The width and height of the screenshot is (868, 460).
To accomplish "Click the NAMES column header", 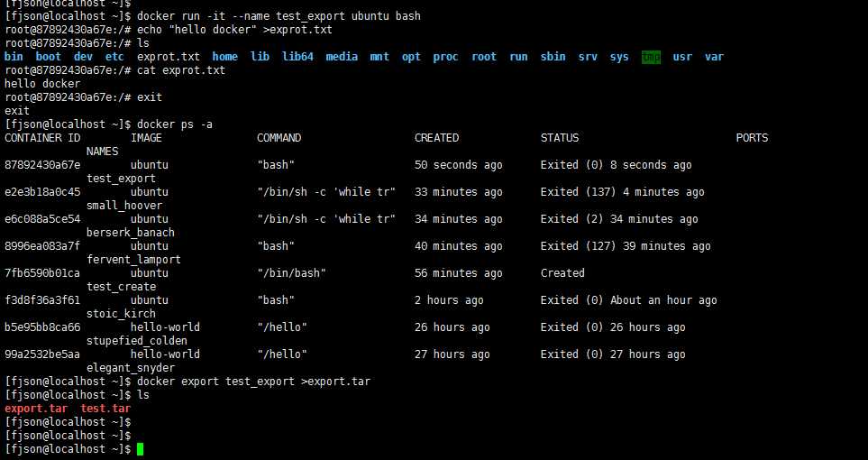I will point(103,152).
